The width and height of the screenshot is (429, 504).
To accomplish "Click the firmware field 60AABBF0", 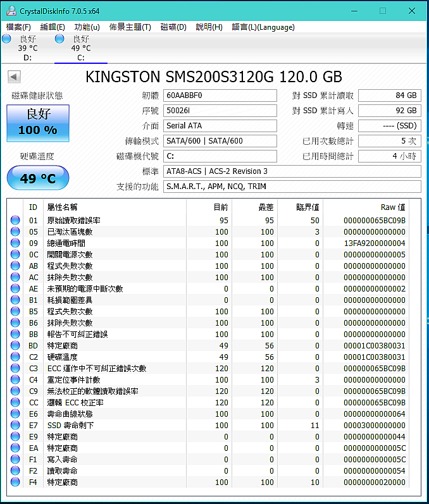I will point(220,95).
